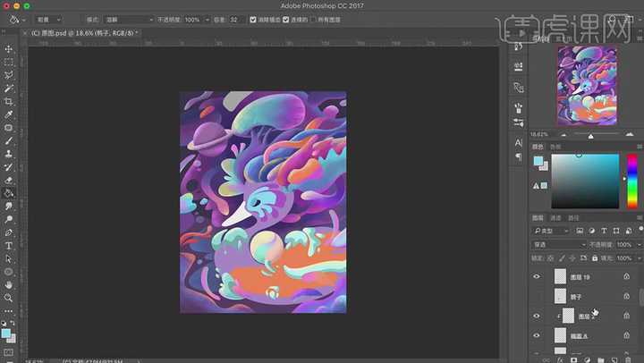Hide the fourth listed layer's eye icon
The image size is (644, 363).
pyautogui.click(x=537, y=335)
